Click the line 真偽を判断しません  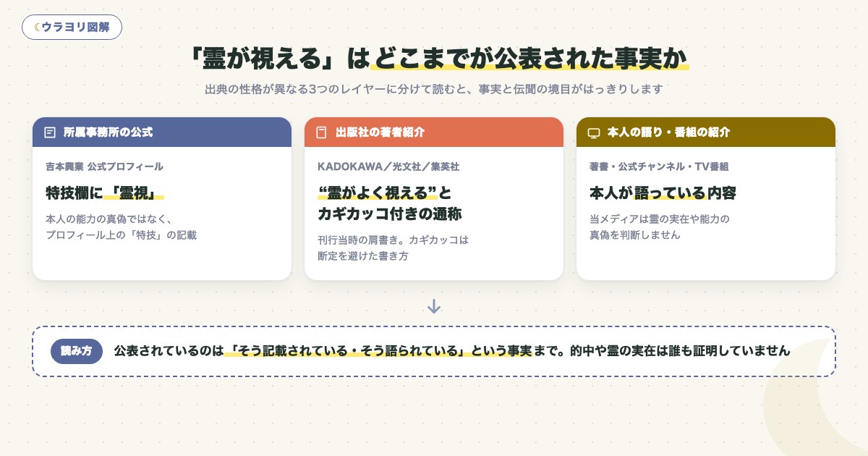635,235
